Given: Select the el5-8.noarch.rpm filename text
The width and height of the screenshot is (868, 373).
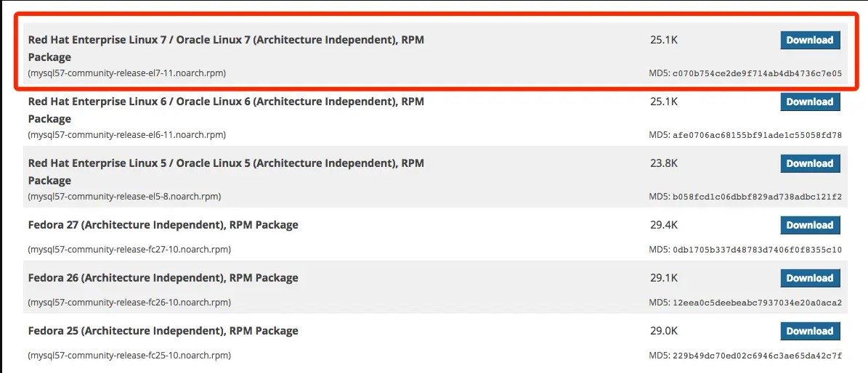Looking at the screenshot, I should coord(125,197).
